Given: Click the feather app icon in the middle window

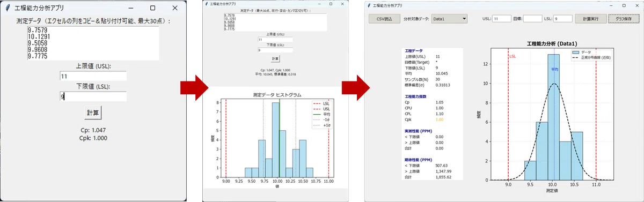Looking at the screenshot, I should (206, 4).
